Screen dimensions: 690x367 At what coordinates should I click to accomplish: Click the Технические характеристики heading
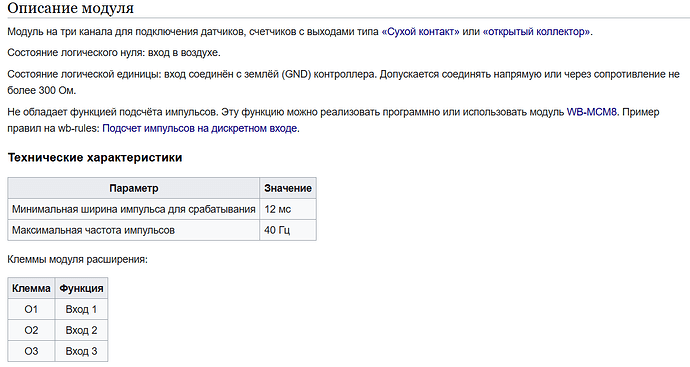pos(95,158)
